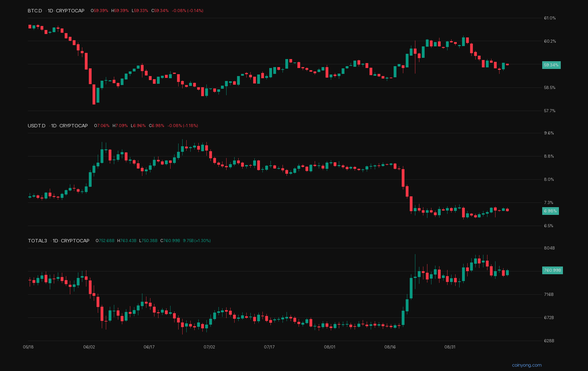This screenshot has height=371, width=588.
Task: Click the green 760.99B current price tag
Action: 552,271
